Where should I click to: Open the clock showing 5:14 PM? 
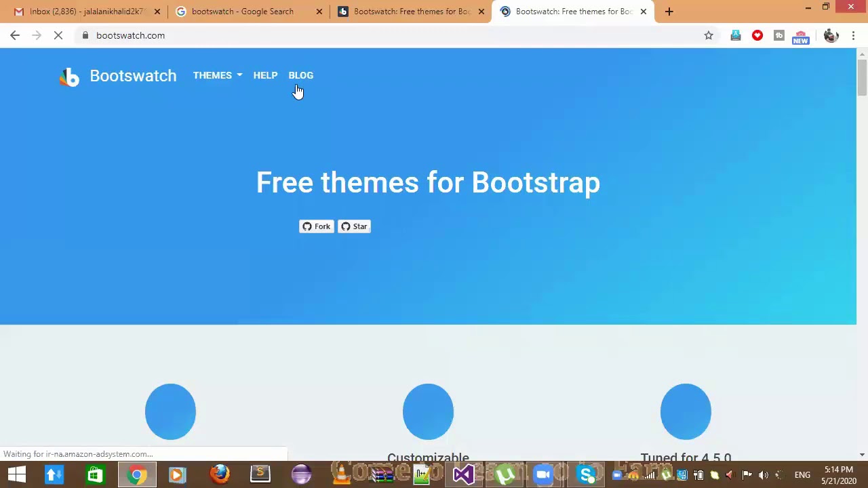(839, 475)
